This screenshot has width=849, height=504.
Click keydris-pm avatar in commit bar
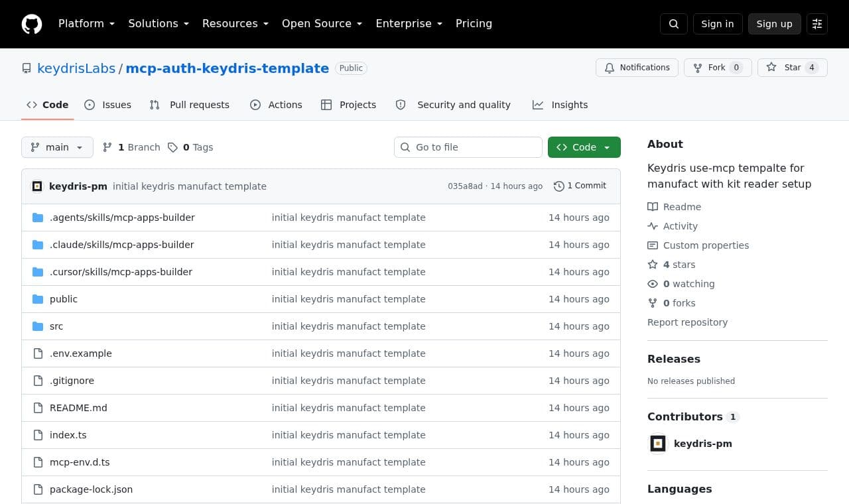click(x=37, y=186)
